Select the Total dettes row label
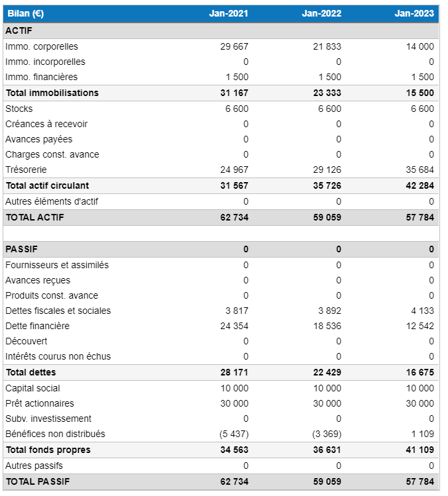This screenshot has height=496, width=448. (30, 372)
